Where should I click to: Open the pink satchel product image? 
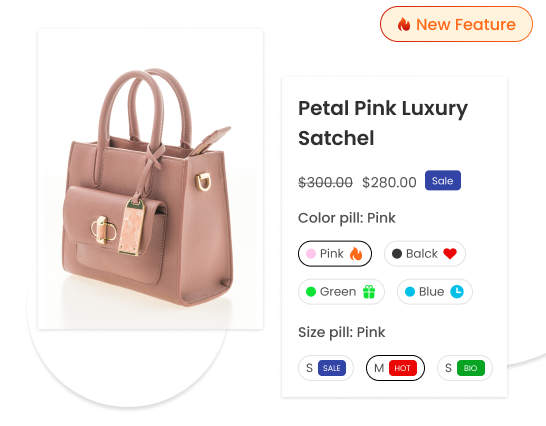tap(150, 179)
